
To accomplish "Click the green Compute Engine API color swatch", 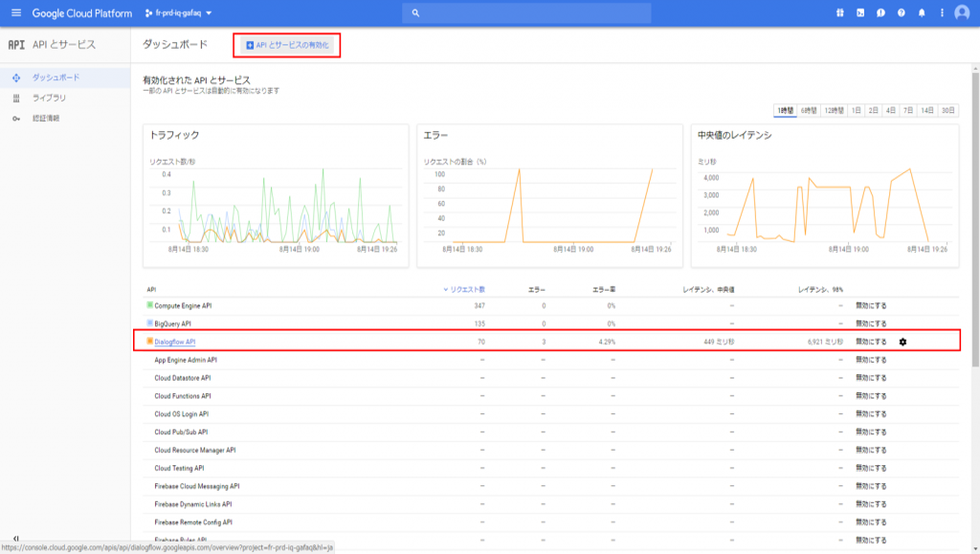I will 149,305.
